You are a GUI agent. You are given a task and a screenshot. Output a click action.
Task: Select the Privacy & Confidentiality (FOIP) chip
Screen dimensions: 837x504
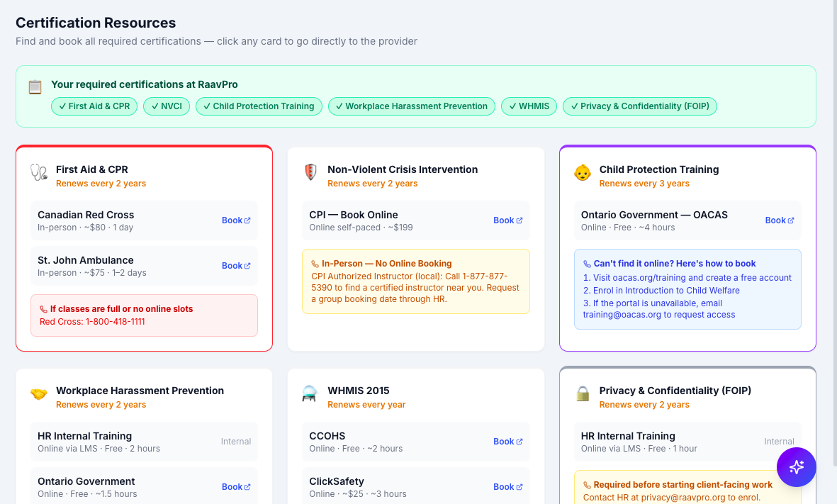(640, 106)
